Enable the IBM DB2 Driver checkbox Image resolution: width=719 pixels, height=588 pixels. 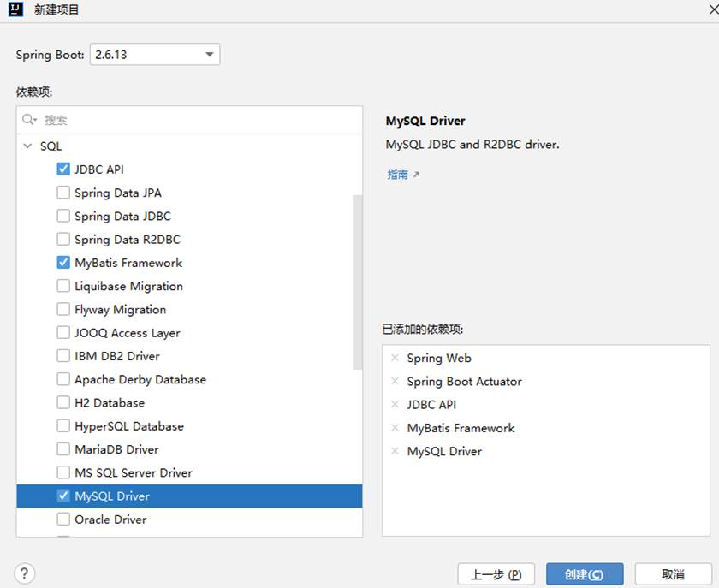coord(63,356)
